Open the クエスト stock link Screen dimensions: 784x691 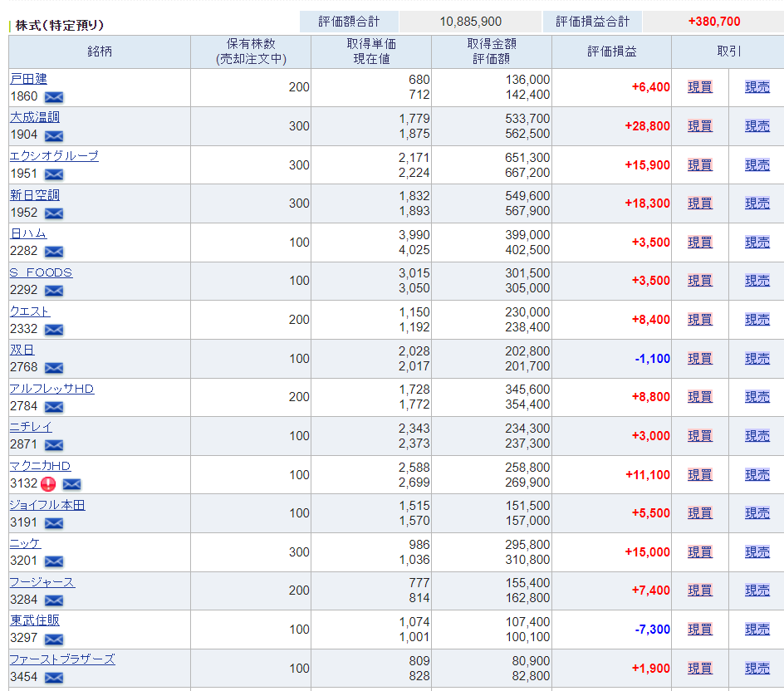30,311
